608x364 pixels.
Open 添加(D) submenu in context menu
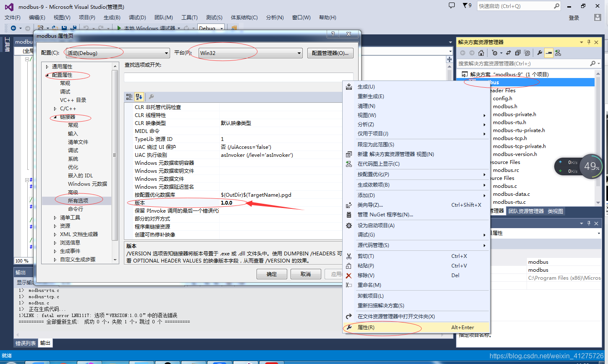416,195
